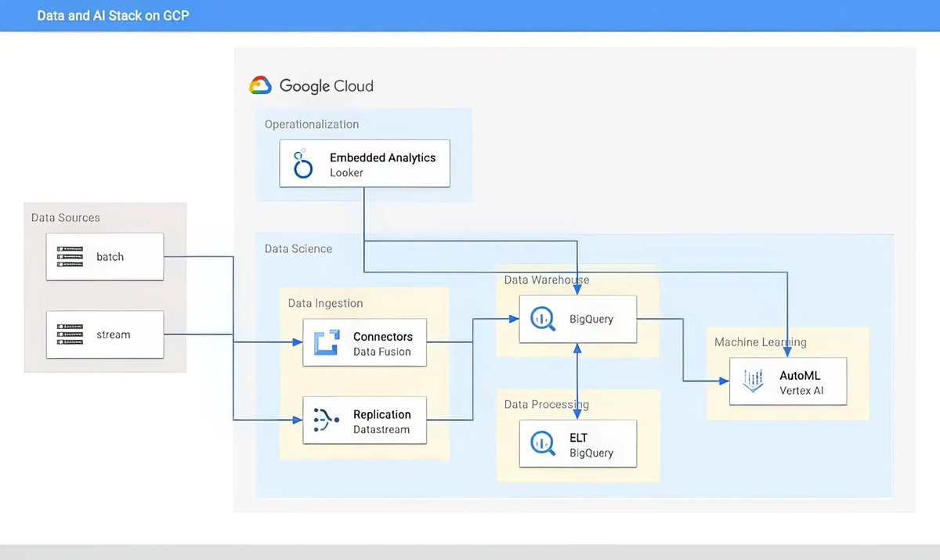
Task: Click the stream data source icon
Action: (x=70, y=334)
